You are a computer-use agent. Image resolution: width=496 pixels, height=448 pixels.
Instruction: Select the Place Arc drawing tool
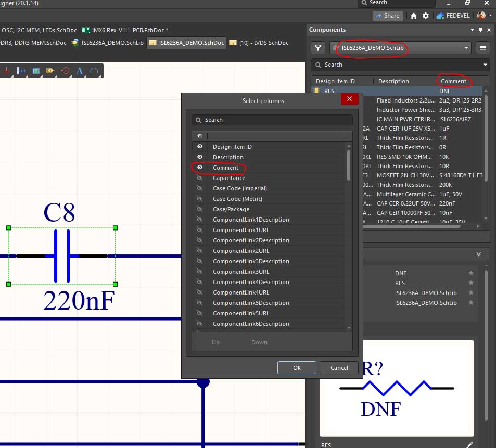[x=94, y=71]
